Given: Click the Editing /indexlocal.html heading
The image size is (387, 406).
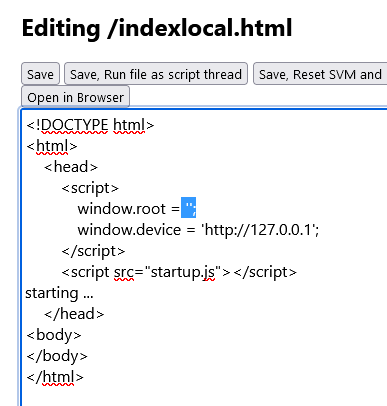Looking at the screenshot, I should tap(157, 28).
